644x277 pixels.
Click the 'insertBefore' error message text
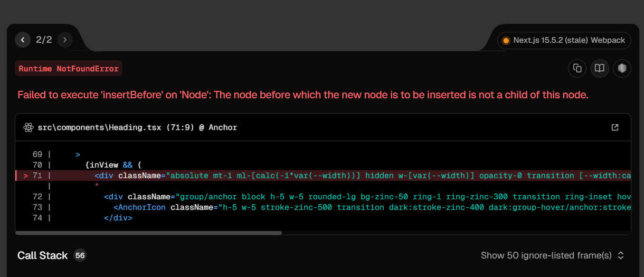point(302,95)
